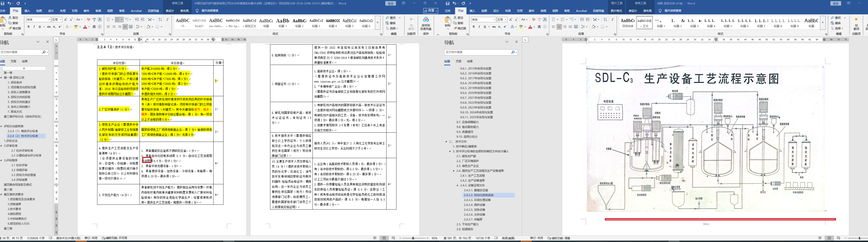The width and height of the screenshot is (868, 242).
Task: Select '2.4.3.3. 环保处理设备' in right navigation
Action: [477, 200]
